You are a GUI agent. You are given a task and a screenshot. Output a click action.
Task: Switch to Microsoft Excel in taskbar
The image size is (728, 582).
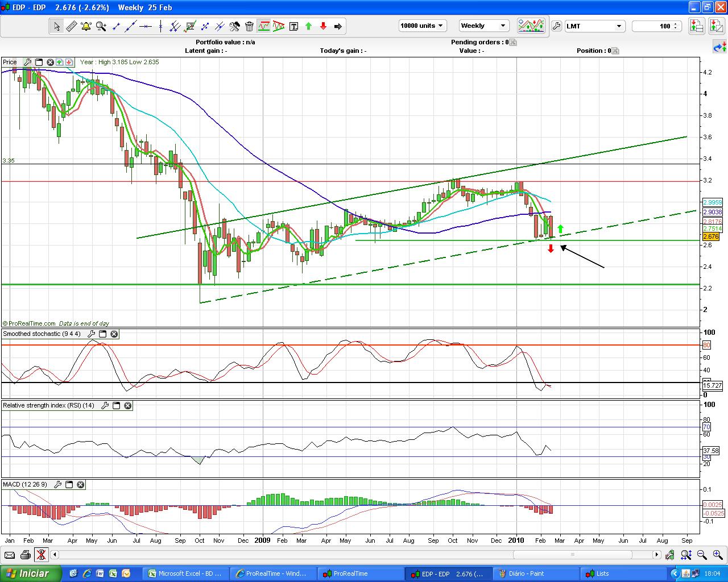[185, 573]
